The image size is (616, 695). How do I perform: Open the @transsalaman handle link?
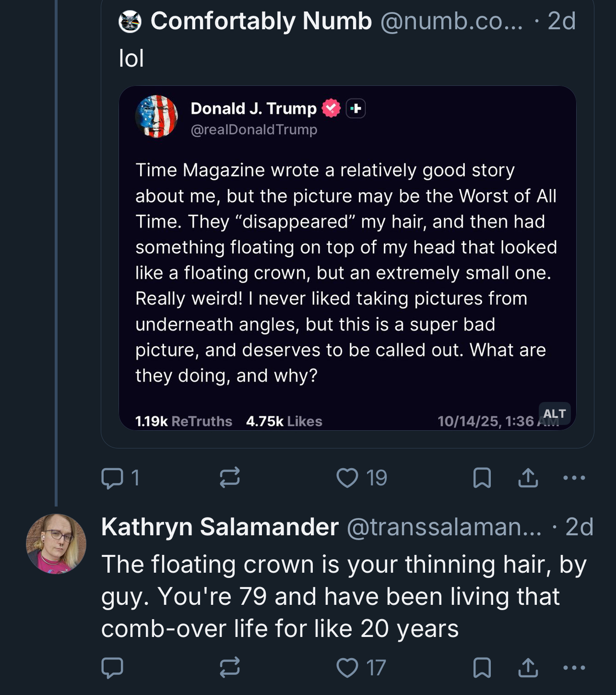444,527
